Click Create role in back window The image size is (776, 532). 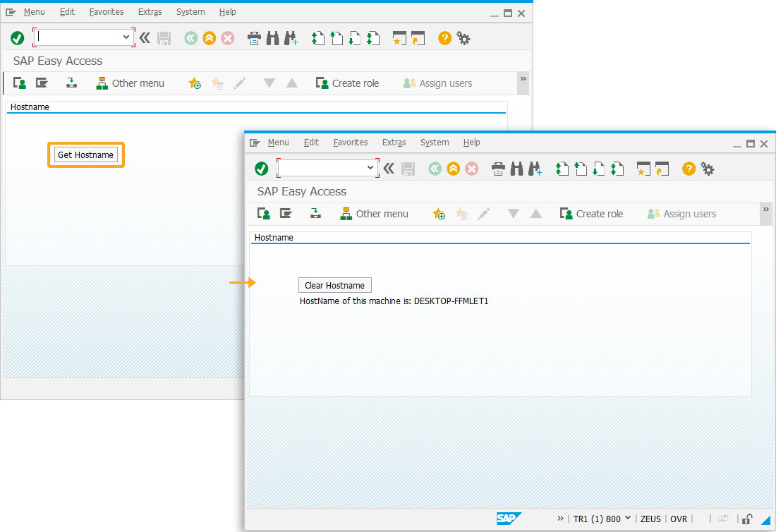click(x=347, y=83)
